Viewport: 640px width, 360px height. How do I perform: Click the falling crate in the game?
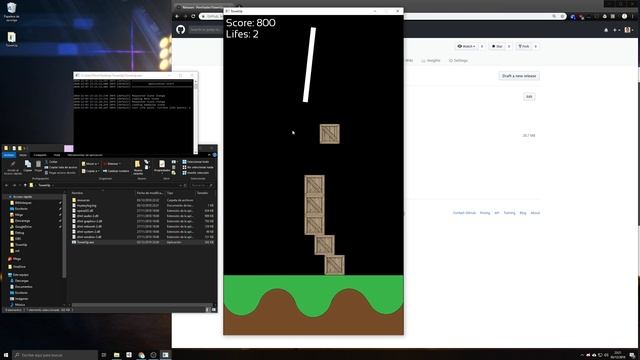329,134
